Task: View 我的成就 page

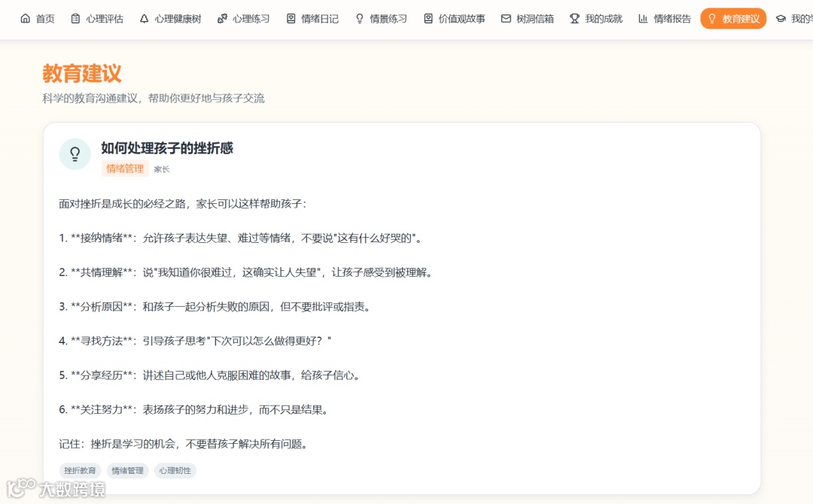Action: [x=595, y=19]
